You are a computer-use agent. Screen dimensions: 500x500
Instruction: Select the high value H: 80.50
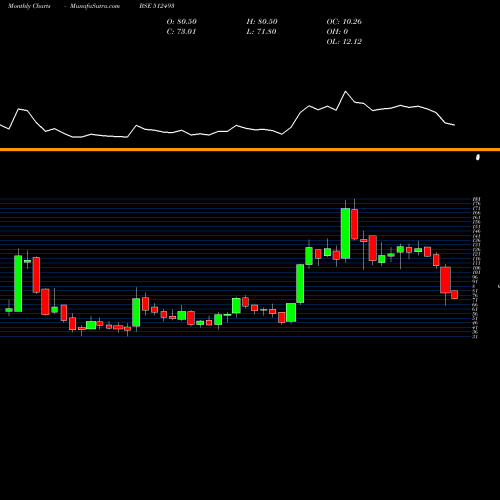262,21
